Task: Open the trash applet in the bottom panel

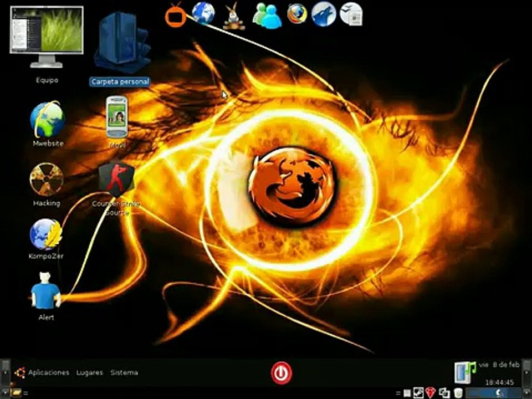Action: [x=458, y=393]
